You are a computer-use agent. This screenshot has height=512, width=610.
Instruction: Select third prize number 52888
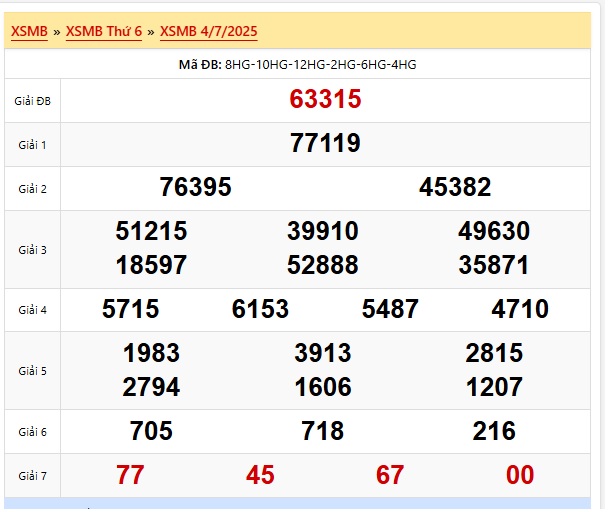coord(323,265)
